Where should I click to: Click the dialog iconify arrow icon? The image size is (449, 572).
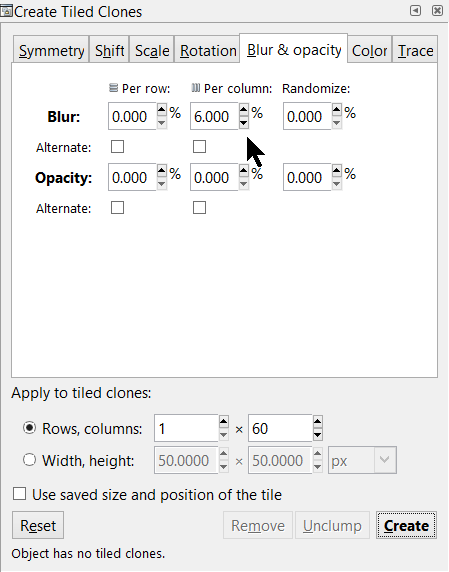click(415, 11)
